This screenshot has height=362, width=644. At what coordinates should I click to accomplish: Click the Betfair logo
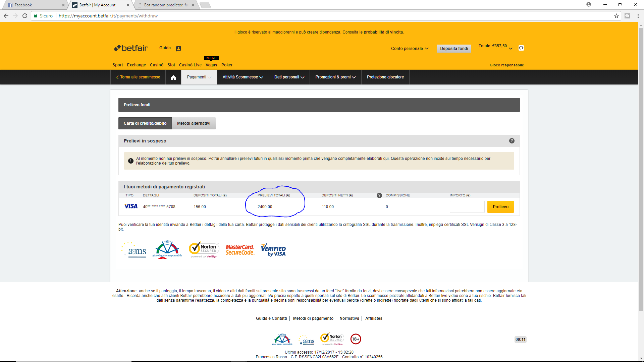tap(131, 48)
